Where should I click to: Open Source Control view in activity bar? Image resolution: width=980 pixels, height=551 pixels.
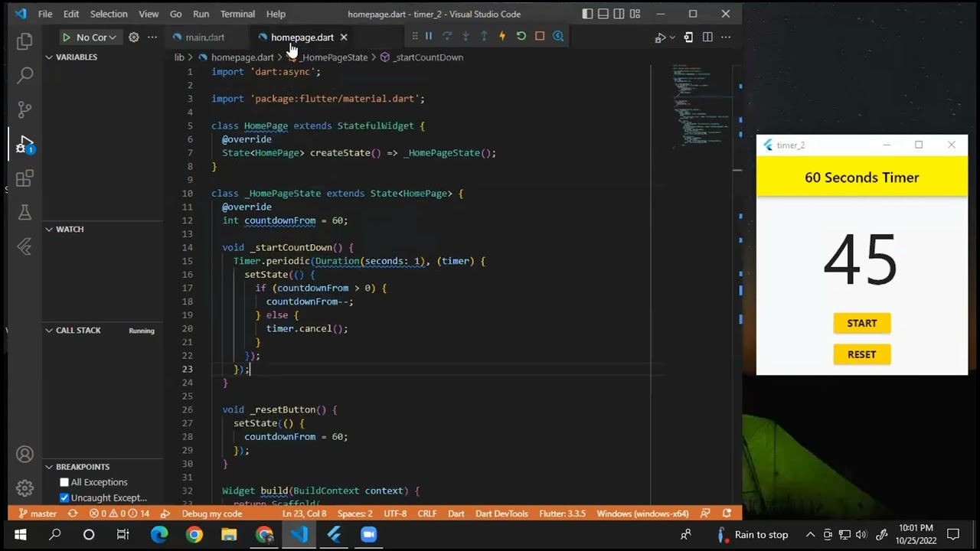[24, 109]
